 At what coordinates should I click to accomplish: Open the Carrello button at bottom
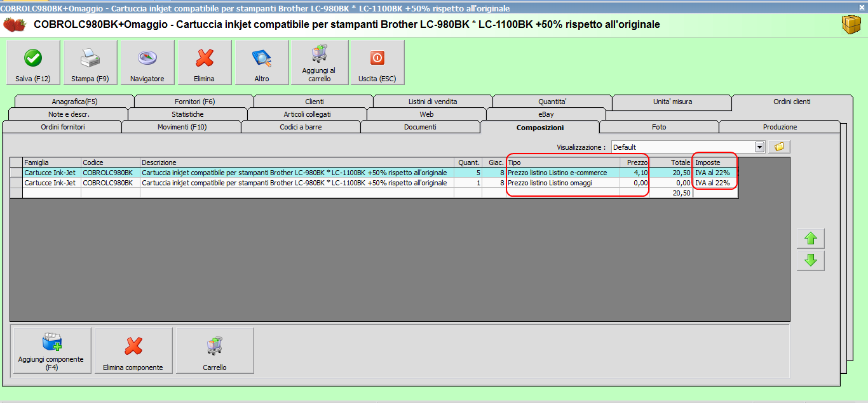point(215,351)
